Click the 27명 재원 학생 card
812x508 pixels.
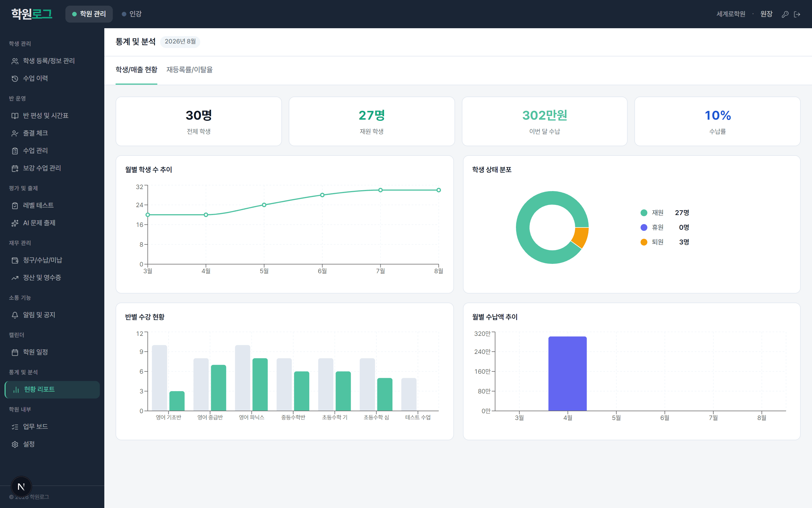(x=372, y=121)
